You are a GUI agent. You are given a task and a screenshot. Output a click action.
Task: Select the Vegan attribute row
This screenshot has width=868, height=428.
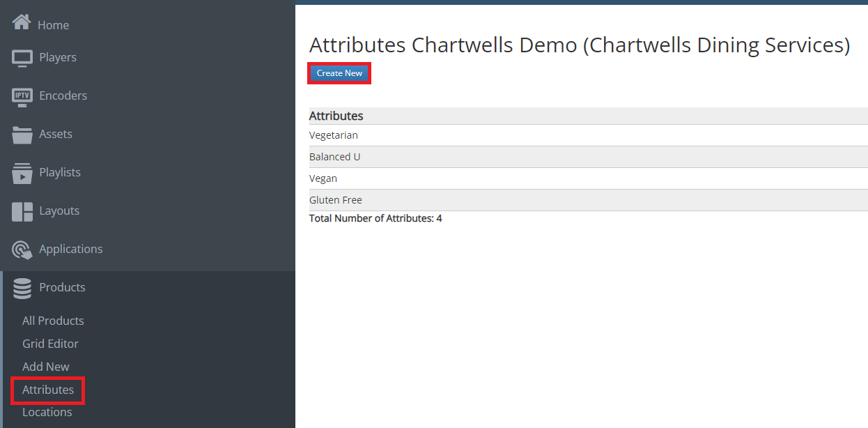tap(323, 178)
